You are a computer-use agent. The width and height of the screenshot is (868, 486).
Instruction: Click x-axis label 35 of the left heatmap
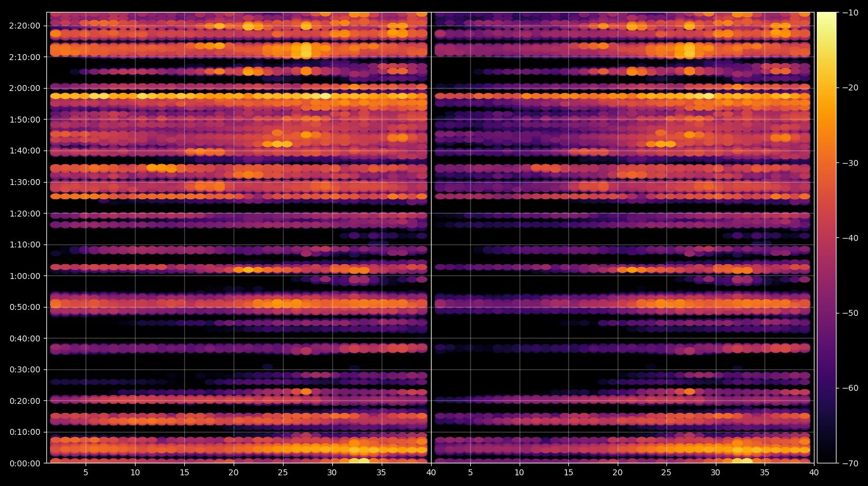coord(381,473)
